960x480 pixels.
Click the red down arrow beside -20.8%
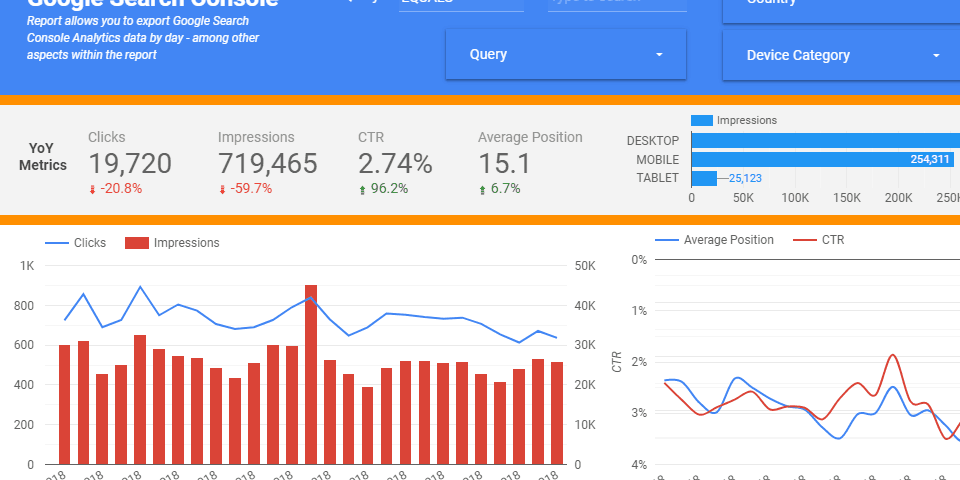tap(92, 190)
